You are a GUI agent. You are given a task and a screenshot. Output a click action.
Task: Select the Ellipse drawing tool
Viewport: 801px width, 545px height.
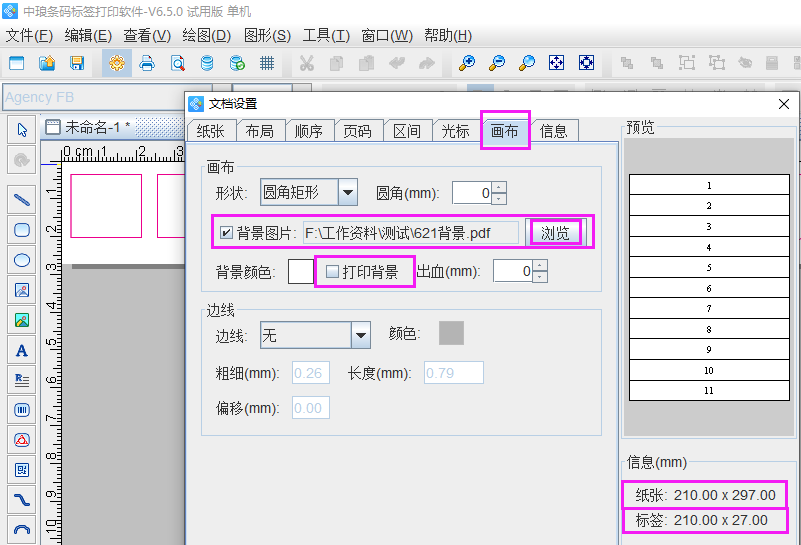[21, 260]
